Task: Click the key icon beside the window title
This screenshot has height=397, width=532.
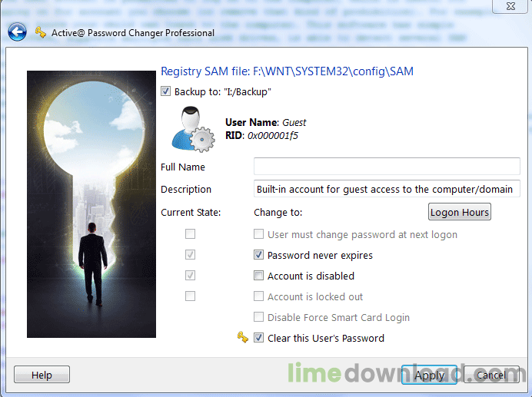Action: tap(41, 32)
